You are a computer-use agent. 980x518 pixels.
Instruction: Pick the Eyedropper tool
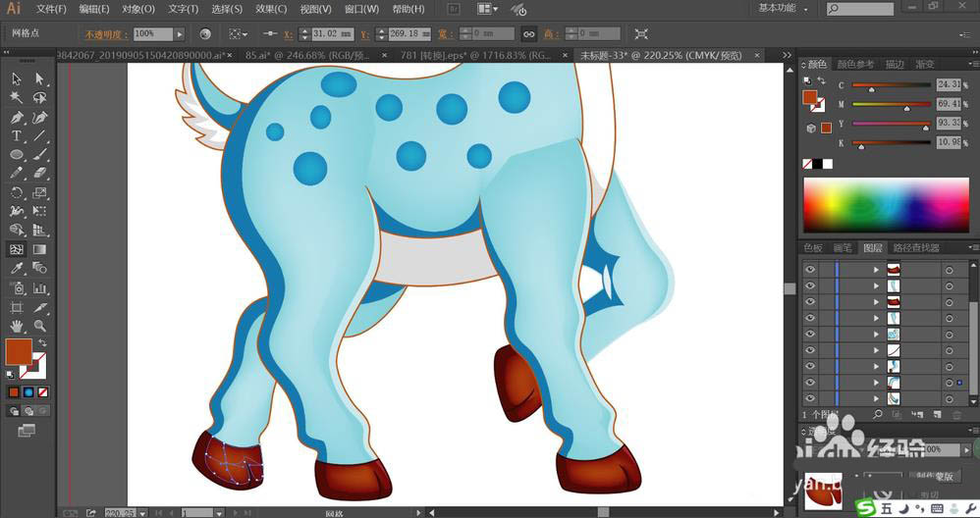tap(17, 269)
